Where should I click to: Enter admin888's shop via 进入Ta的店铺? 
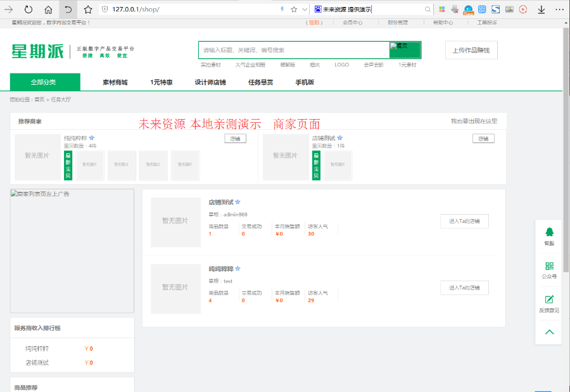click(x=464, y=221)
